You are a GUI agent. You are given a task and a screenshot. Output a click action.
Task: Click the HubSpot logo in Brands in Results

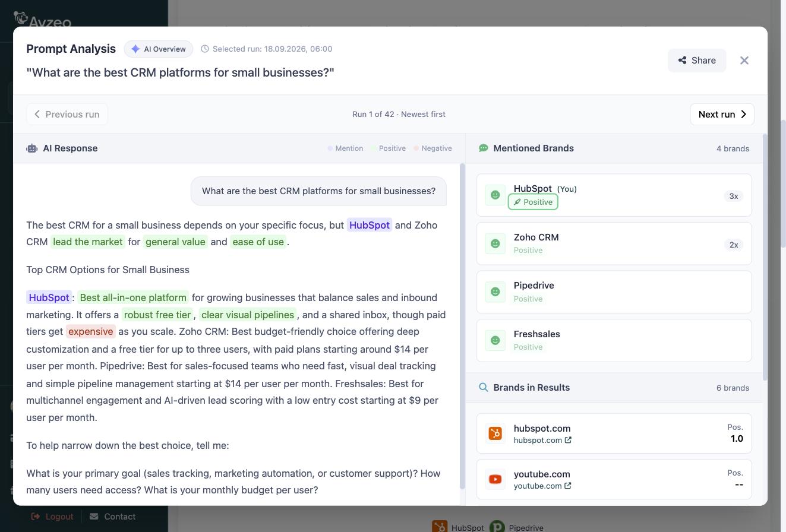pyautogui.click(x=495, y=433)
